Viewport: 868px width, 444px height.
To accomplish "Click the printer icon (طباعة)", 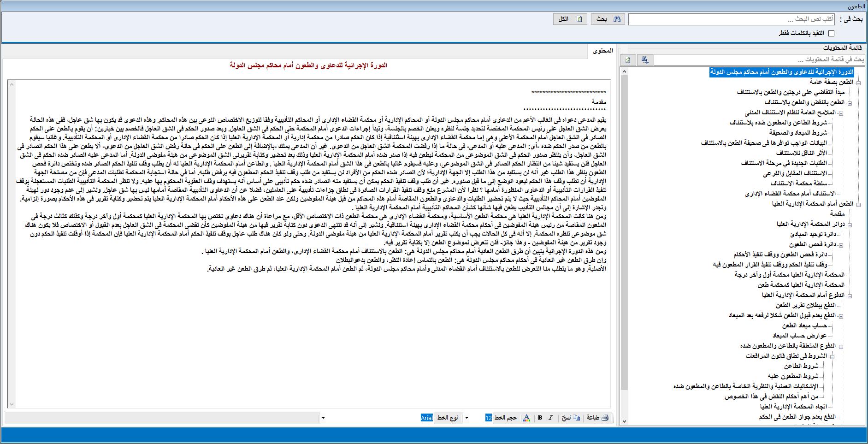I will tap(605, 418).
